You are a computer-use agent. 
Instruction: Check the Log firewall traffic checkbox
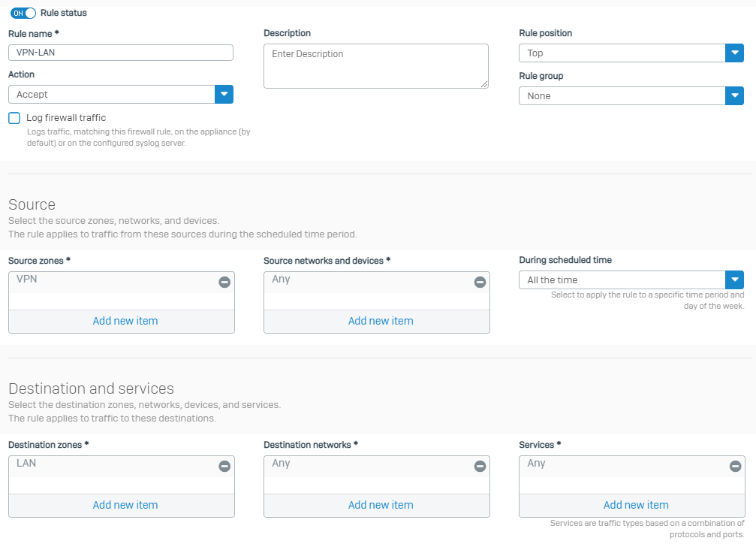[x=13, y=118]
